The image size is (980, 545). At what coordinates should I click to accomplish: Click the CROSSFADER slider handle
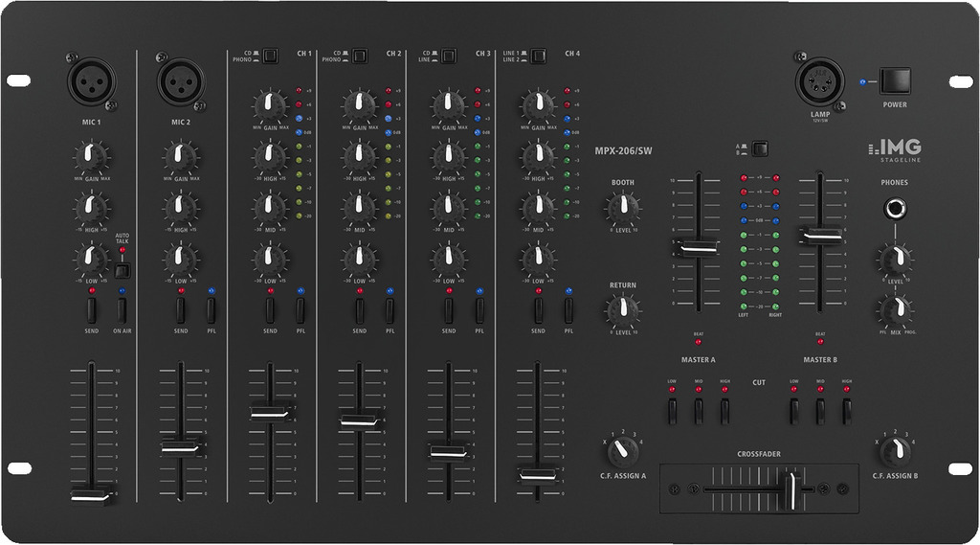point(791,489)
